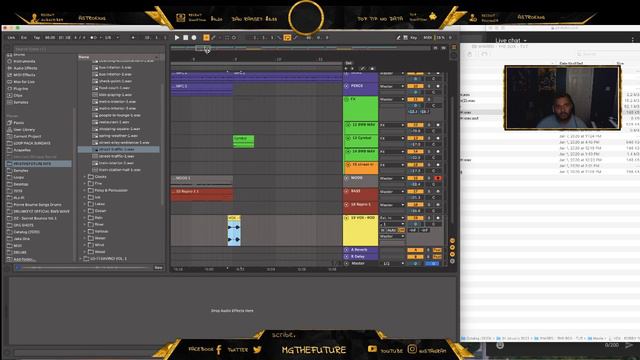Click the Name column header in browser
Viewport: 640px width, 360px height.
coord(118,57)
